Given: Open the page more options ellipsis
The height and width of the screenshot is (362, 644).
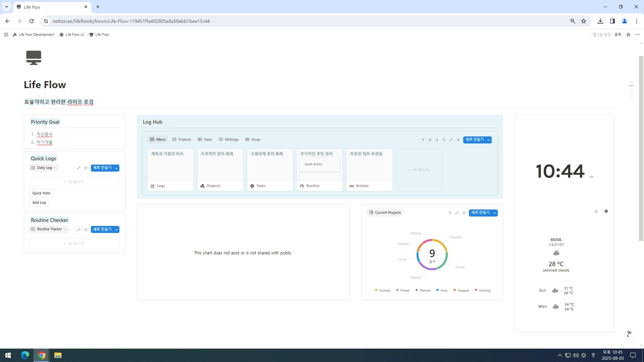Looking at the screenshot, I should (637, 35).
